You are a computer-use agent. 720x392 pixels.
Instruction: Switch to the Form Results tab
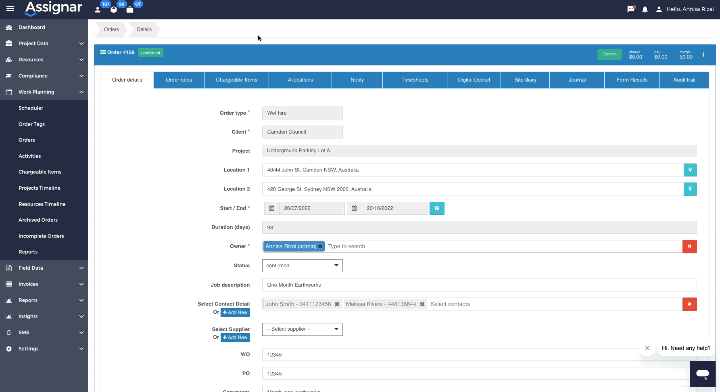pos(632,80)
